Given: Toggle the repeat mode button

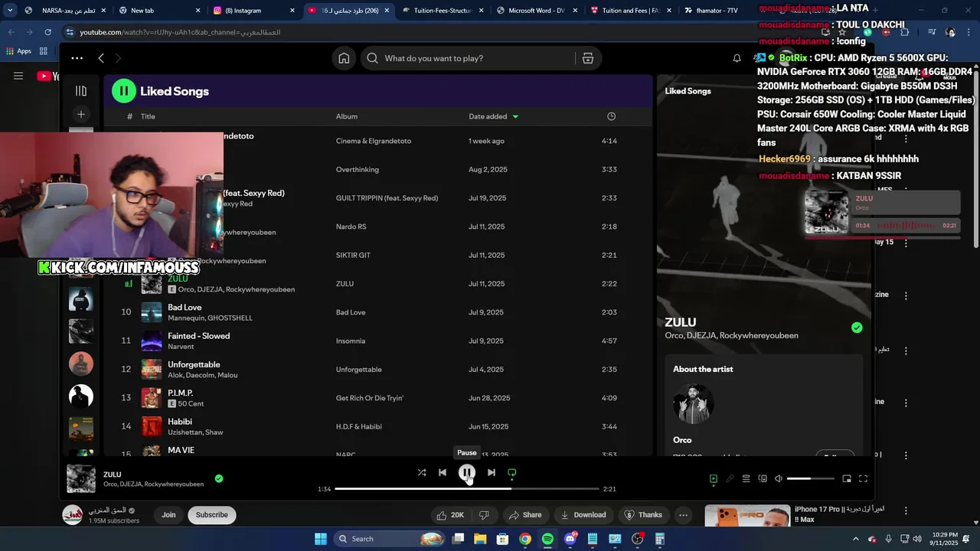Looking at the screenshot, I should (512, 473).
